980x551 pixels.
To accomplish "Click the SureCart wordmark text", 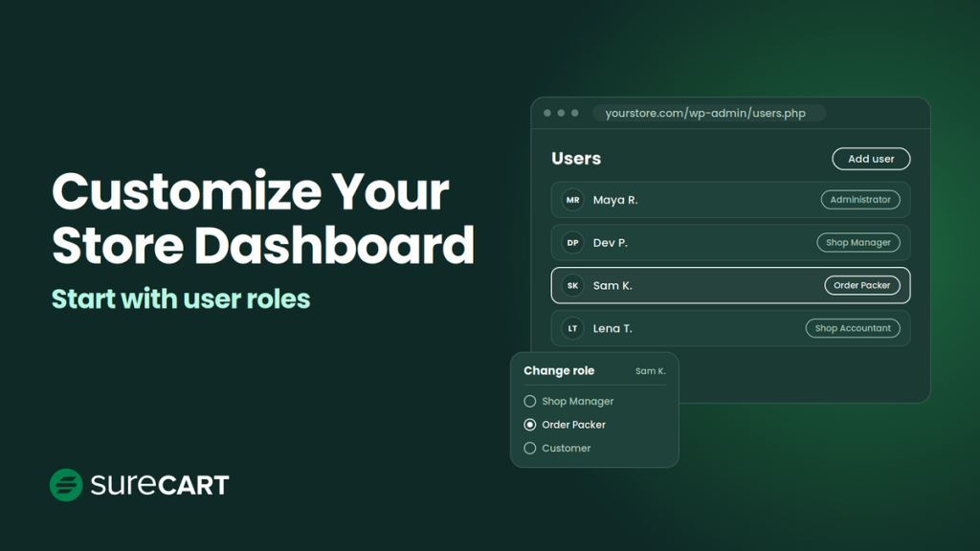I will [160, 485].
